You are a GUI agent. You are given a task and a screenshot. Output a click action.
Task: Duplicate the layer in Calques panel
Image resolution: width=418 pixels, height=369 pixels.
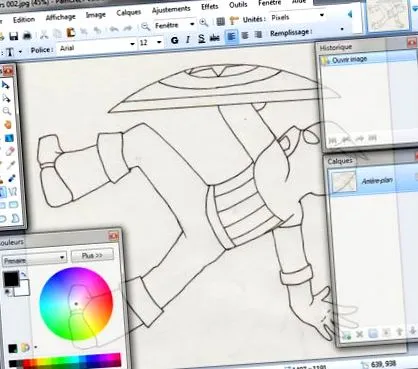tap(373, 333)
